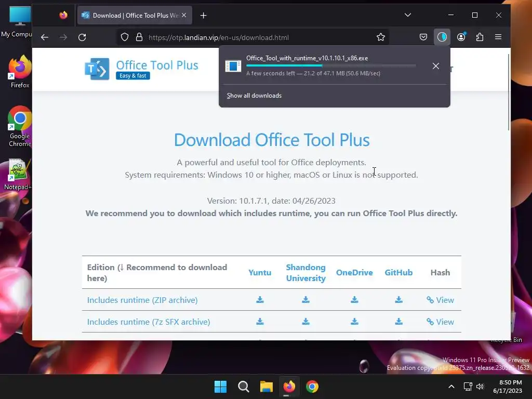Download 7z SFX archive from Shandong University
The width and height of the screenshot is (532, 399).
(x=305, y=321)
